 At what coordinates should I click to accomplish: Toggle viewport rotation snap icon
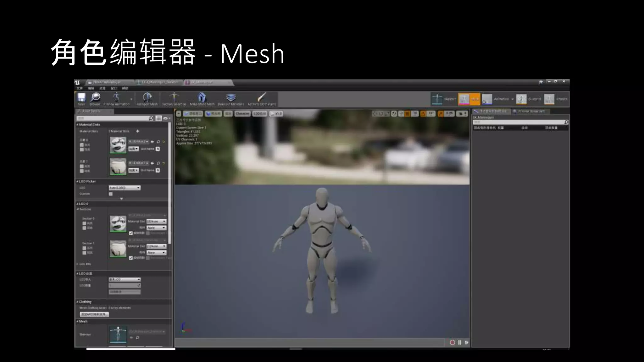pyautogui.click(x=423, y=113)
